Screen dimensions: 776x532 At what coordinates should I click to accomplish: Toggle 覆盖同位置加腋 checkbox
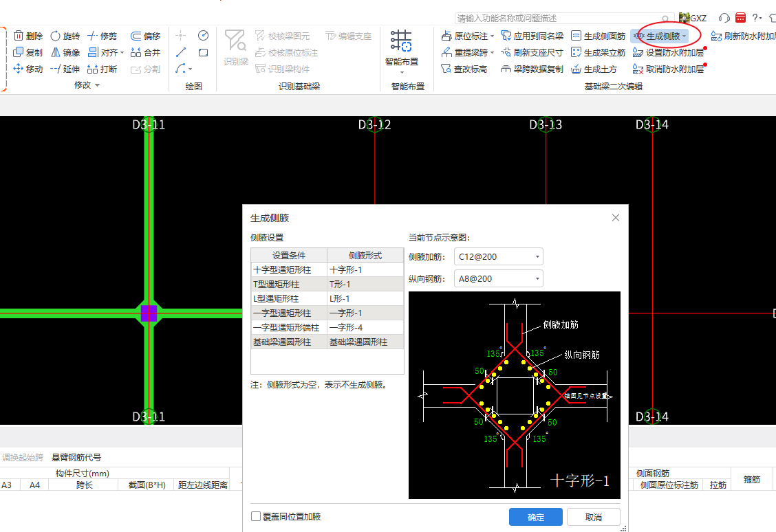coord(256,516)
